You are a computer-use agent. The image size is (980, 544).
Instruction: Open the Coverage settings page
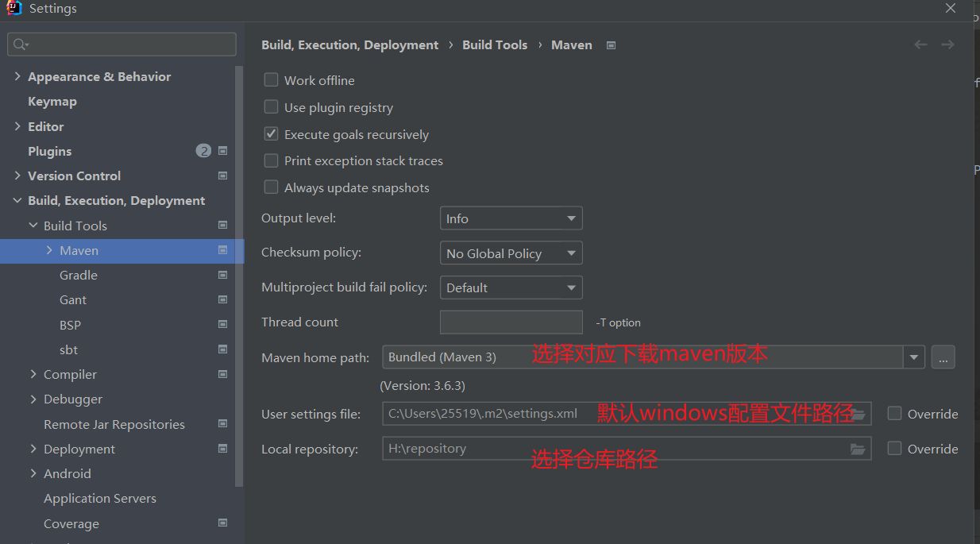[x=71, y=523]
